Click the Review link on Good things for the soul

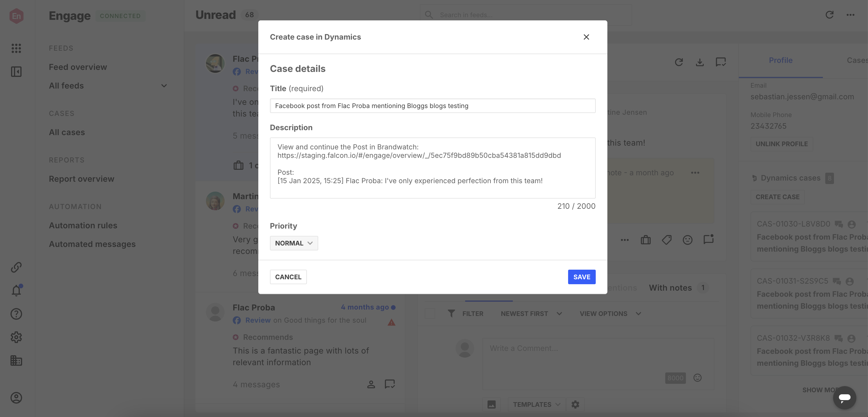point(258,320)
